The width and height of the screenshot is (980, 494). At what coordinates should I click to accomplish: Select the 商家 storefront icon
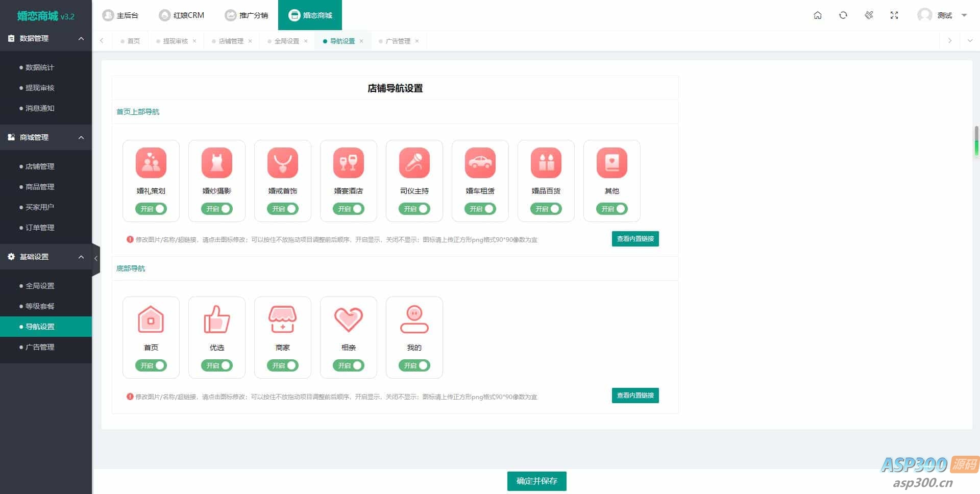(282, 319)
